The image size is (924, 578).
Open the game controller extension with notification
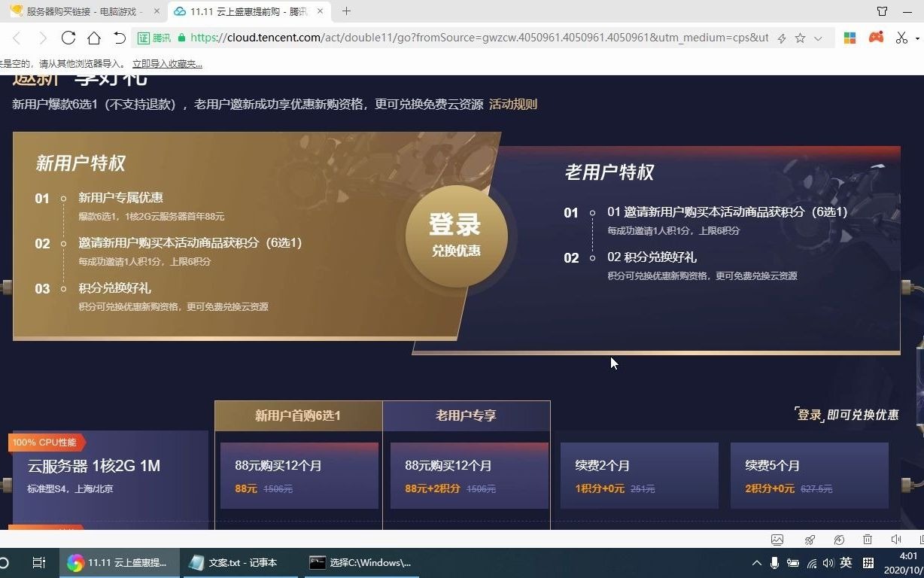pos(876,38)
